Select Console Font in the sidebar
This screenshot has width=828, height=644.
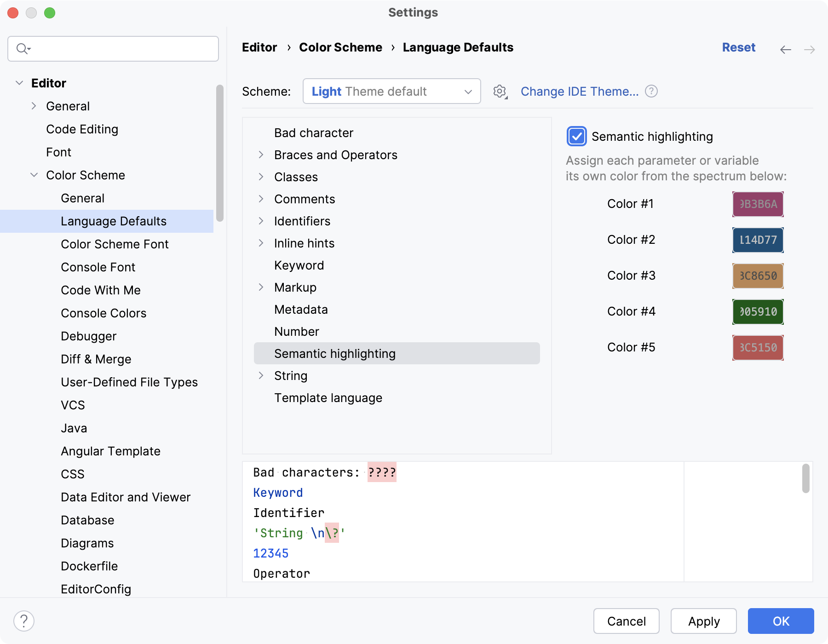[x=98, y=267]
